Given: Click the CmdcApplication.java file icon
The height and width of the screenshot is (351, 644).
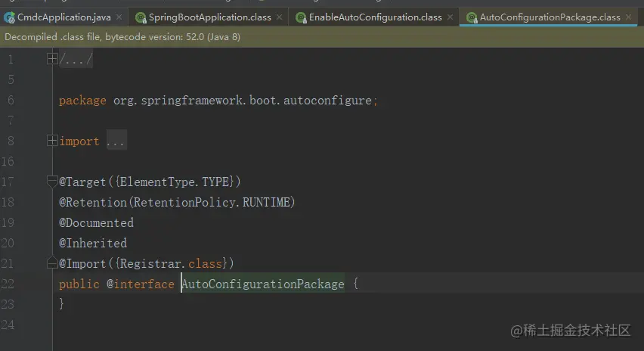Looking at the screenshot, I should tap(9, 17).
